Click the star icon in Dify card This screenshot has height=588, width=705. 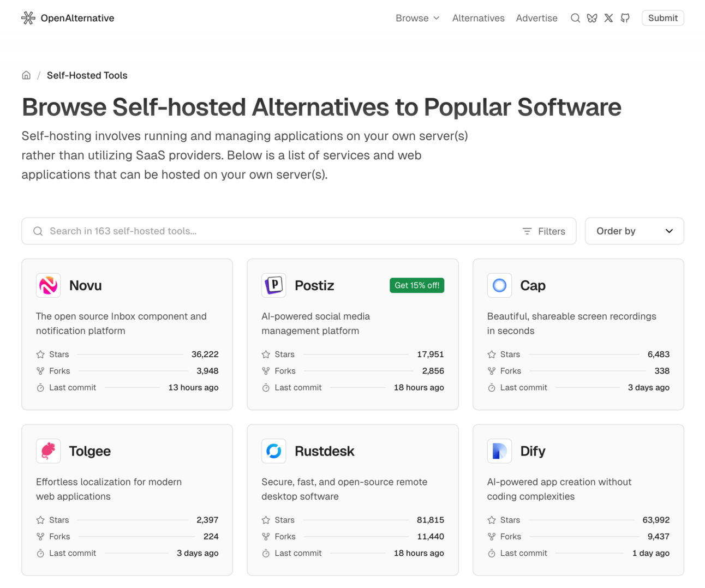(492, 520)
